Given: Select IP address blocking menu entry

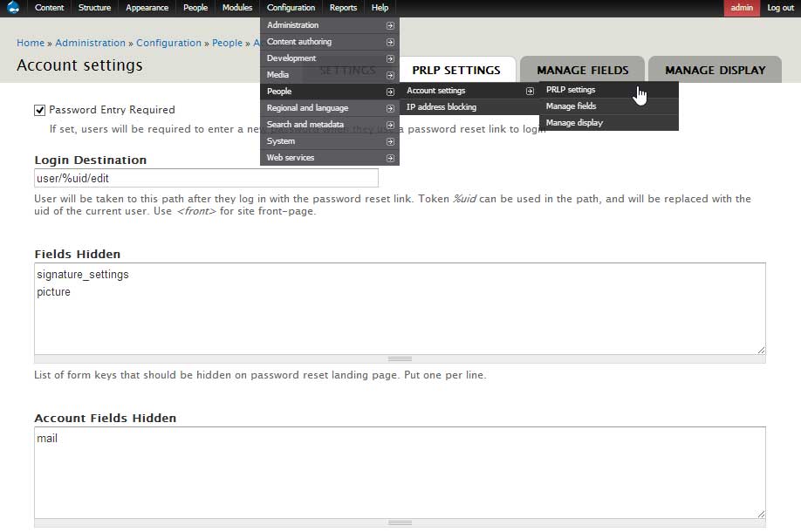Looking at the screenshot, I should (444, 106).
